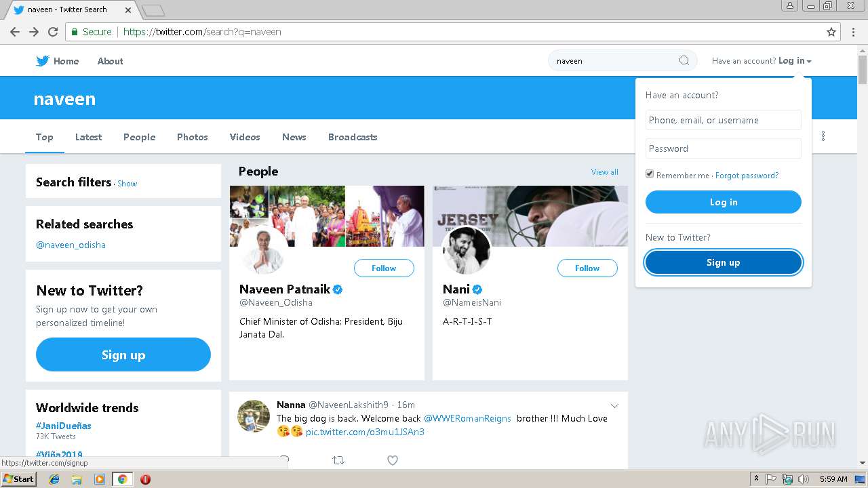868x488 pixels.
Task: Open @NameisNani handle
Action: 472,302
